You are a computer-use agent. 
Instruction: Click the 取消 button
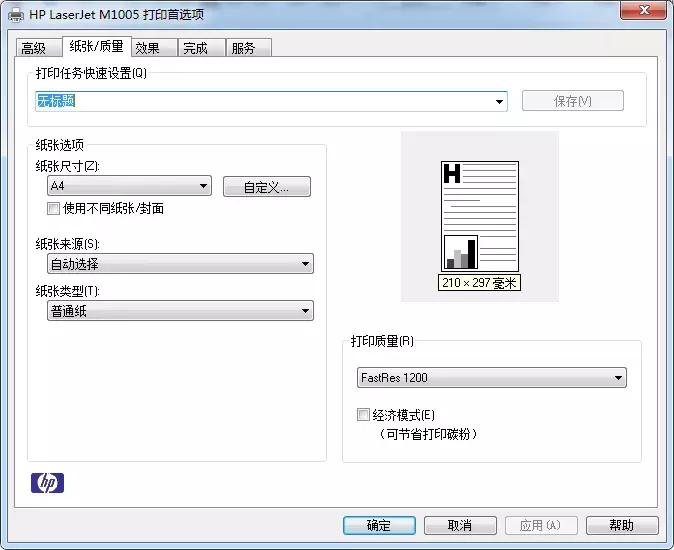[x=460, y=526]
